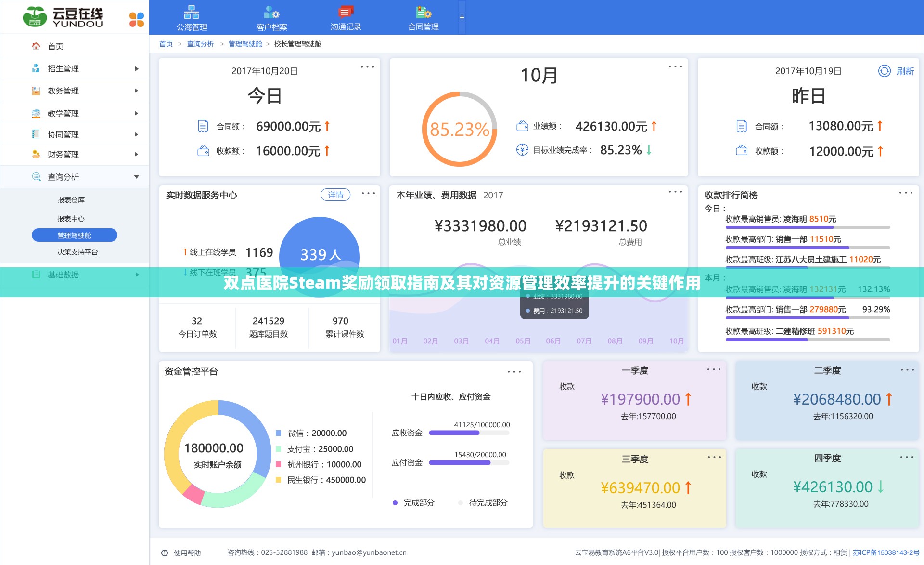The height and width of the screenshot is (565, 924).
Task: Click the 实时账户余额 donut chart
Action: [x=218, y=454]
